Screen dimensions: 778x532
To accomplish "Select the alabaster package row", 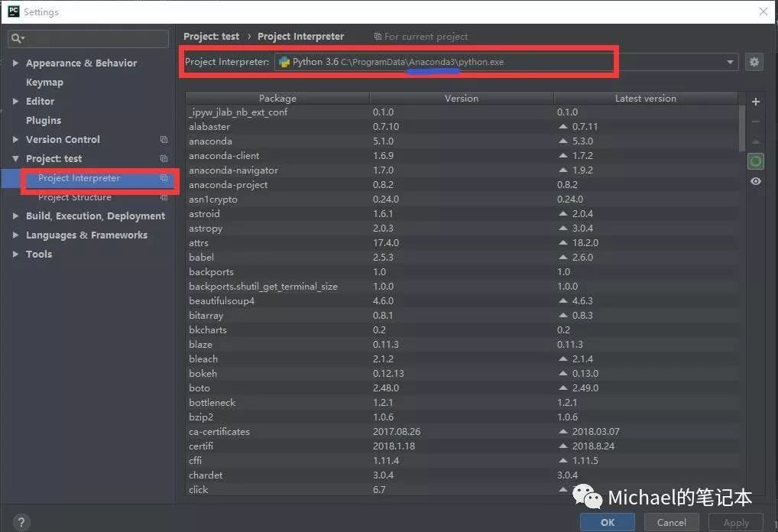I will (x=462, y=127).
